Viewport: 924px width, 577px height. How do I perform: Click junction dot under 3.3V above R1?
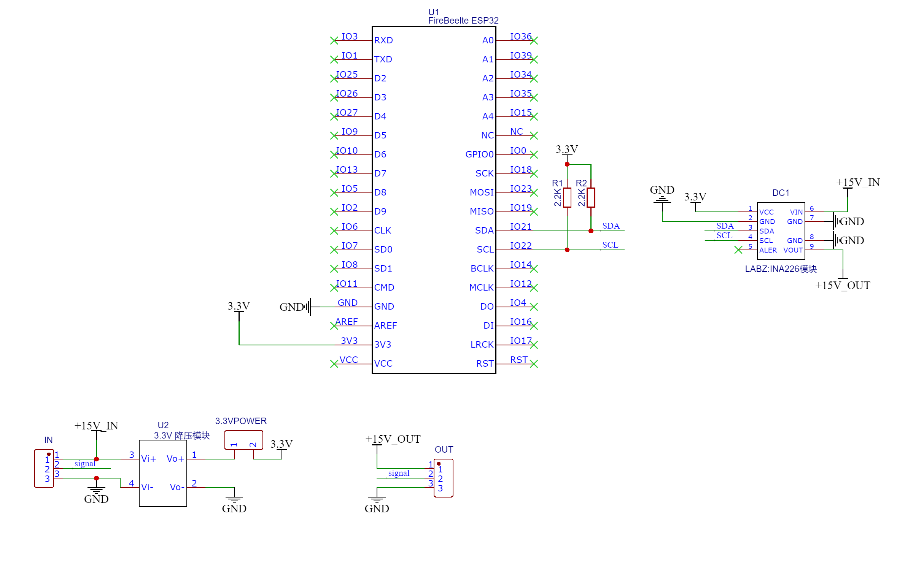click(x=567, y=164)
